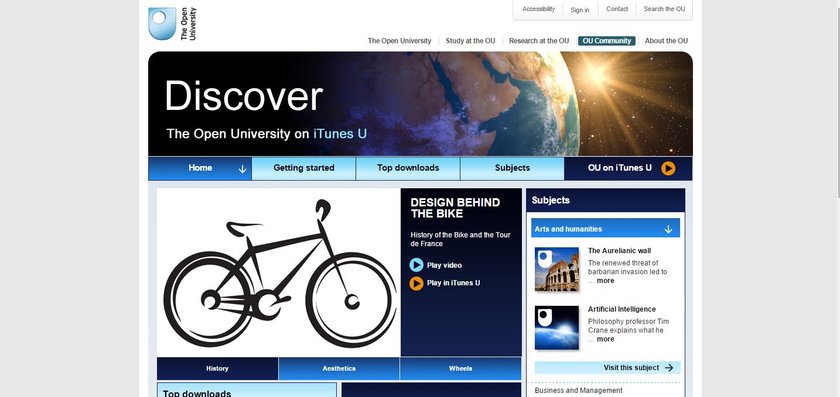This screenshot has width=840, height=397.
Task: Open the Aurelianic wall Colosseum thumbnail
Action: (557, 269)
